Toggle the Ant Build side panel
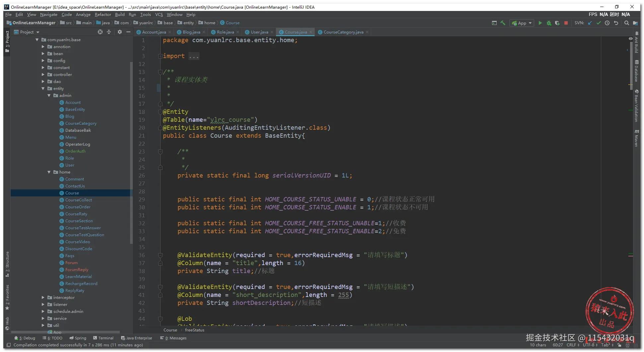This screenshot has height=352, width=644. 636,42
